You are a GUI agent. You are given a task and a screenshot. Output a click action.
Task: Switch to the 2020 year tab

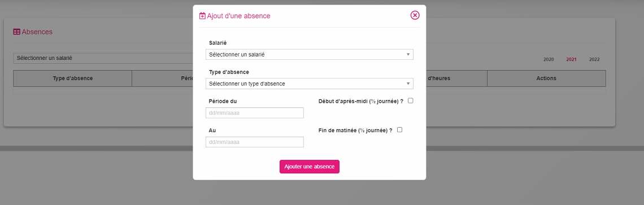(549, 59)
